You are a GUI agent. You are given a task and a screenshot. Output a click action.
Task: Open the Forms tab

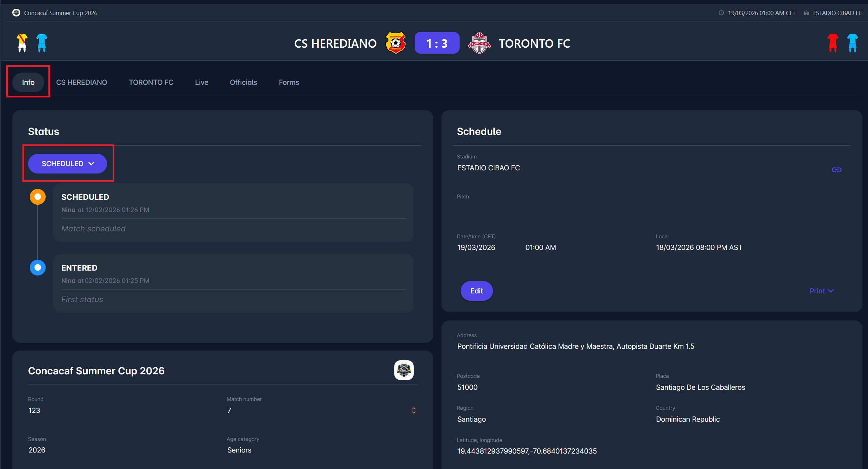pyautogui.click(x=289, y=82)
